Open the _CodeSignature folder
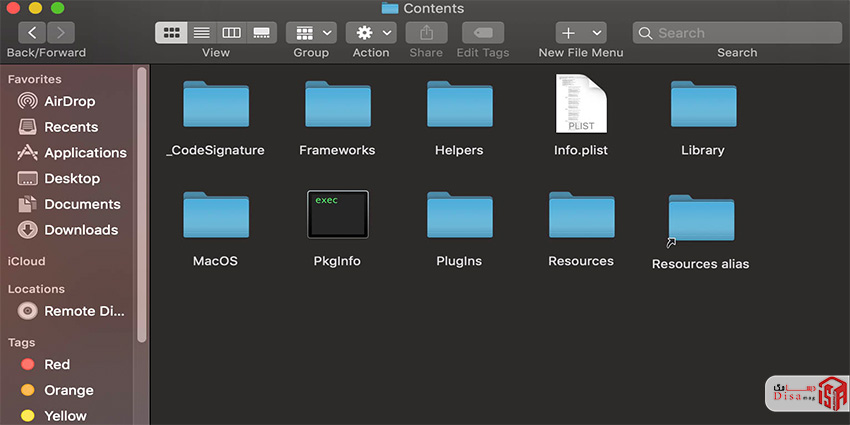Screen dimensions: 850x425 [215, 105]
